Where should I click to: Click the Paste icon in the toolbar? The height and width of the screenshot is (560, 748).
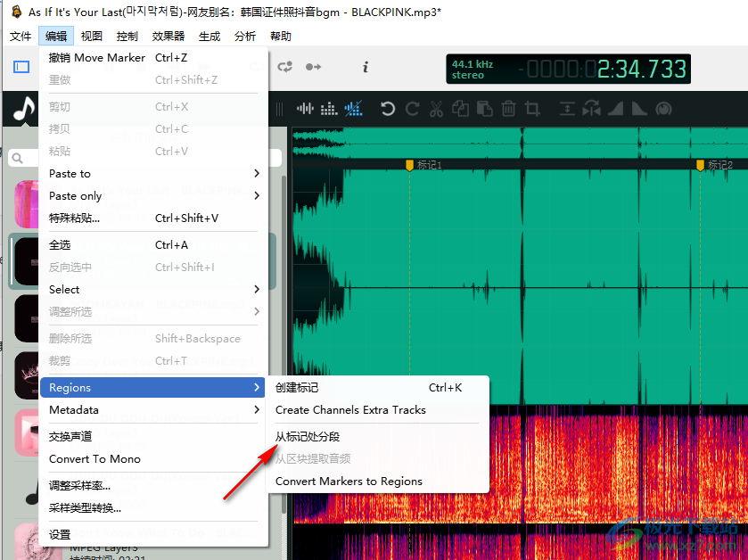484,108
